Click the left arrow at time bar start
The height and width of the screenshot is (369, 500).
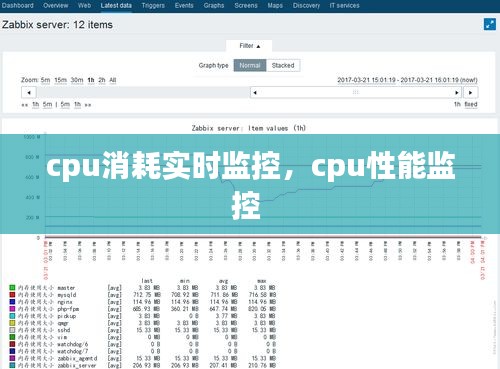click(29, 92)
